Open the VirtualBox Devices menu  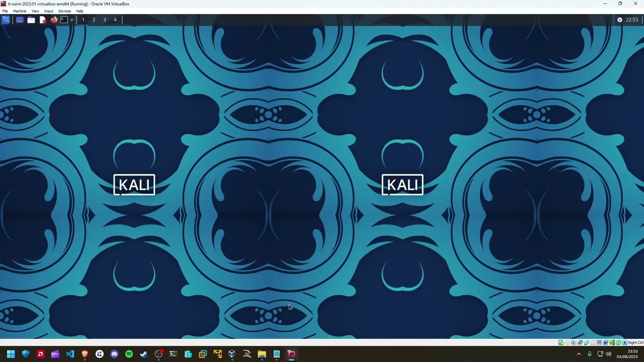(64, 11)
